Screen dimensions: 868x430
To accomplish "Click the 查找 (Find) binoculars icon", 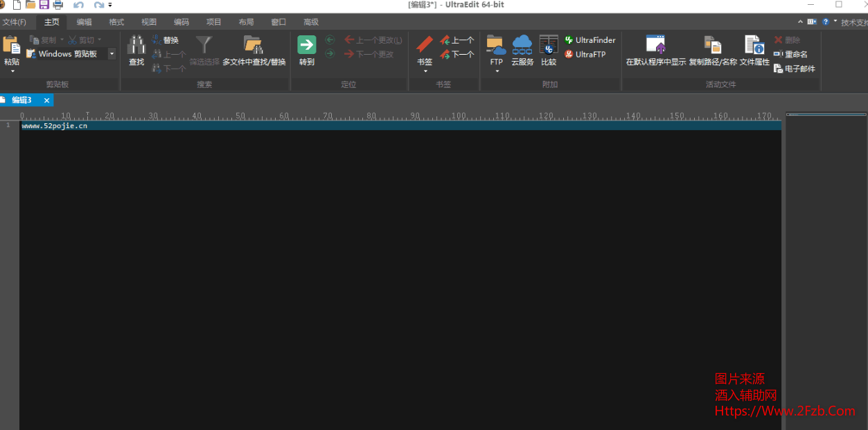I will (x=136, y=46).
